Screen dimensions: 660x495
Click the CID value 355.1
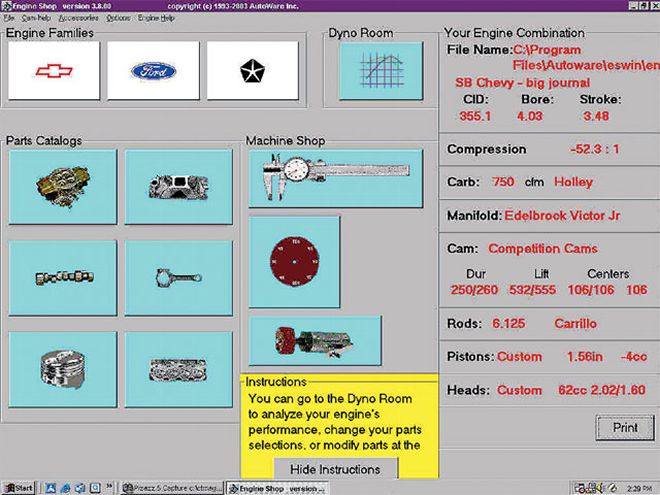(475, 116)
